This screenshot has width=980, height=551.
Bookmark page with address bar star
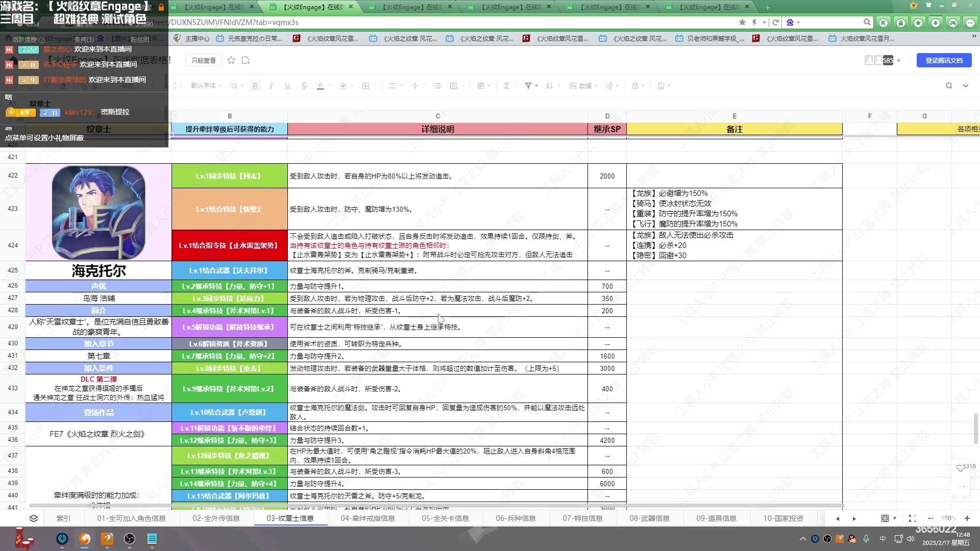click(x=742, y=22)
